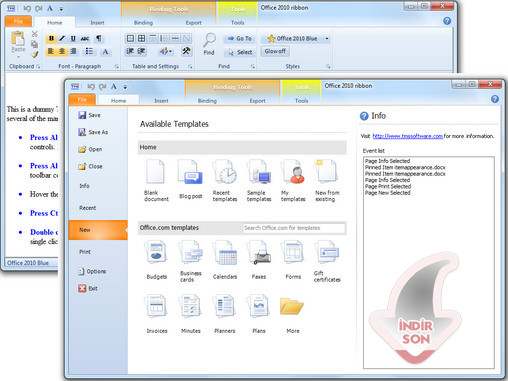The width and height of the screenshot is (508, 381).
Task: Click Search Office.com for templates field
Action: 294,228
